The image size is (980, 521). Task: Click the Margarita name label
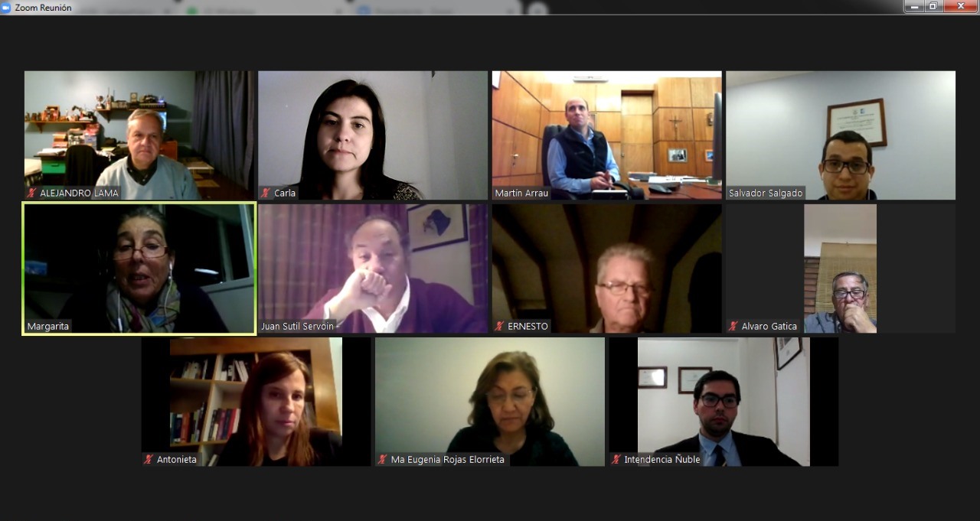(48, 327)
